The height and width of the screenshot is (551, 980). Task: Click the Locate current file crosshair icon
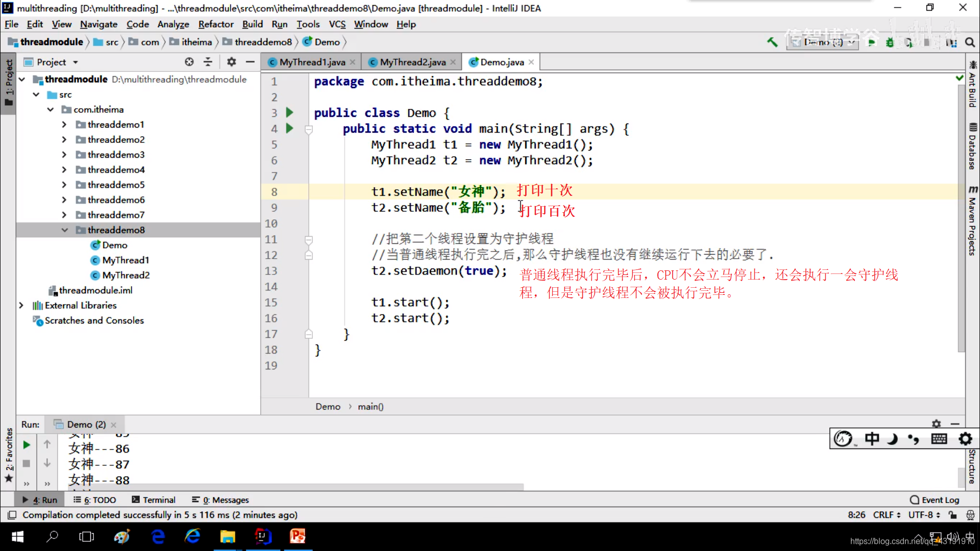click(189, 62)
